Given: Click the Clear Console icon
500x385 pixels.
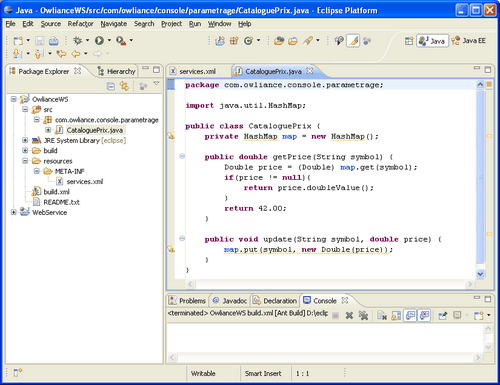Looking at the screenshot, I should (382, 315).
